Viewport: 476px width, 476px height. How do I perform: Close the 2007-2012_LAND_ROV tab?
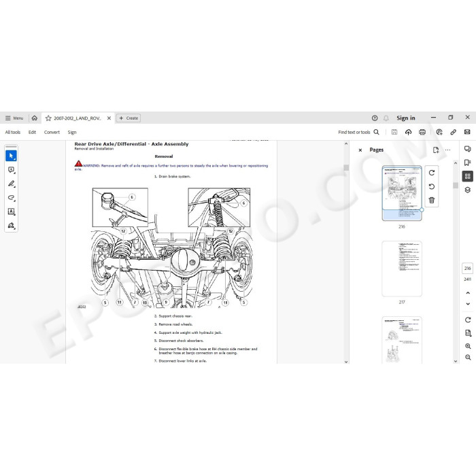tap(109, 118)
